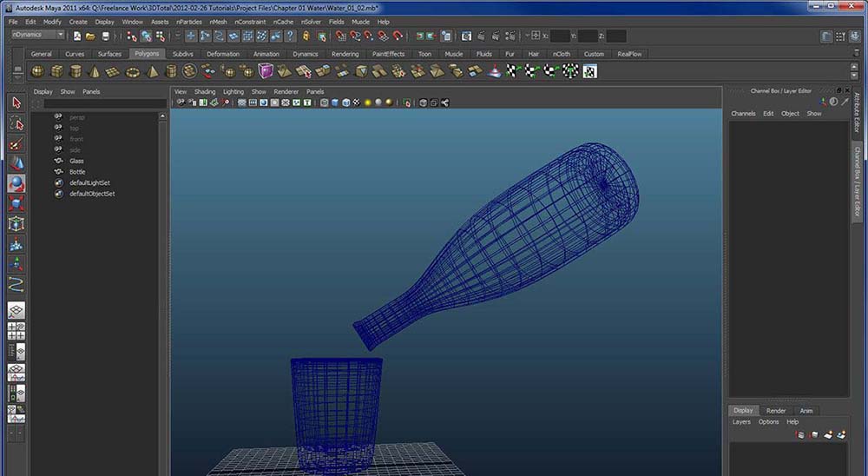Click the polygon torus shelf icon
This screenshot has width=868, height=476.
(x=133, y=71)
